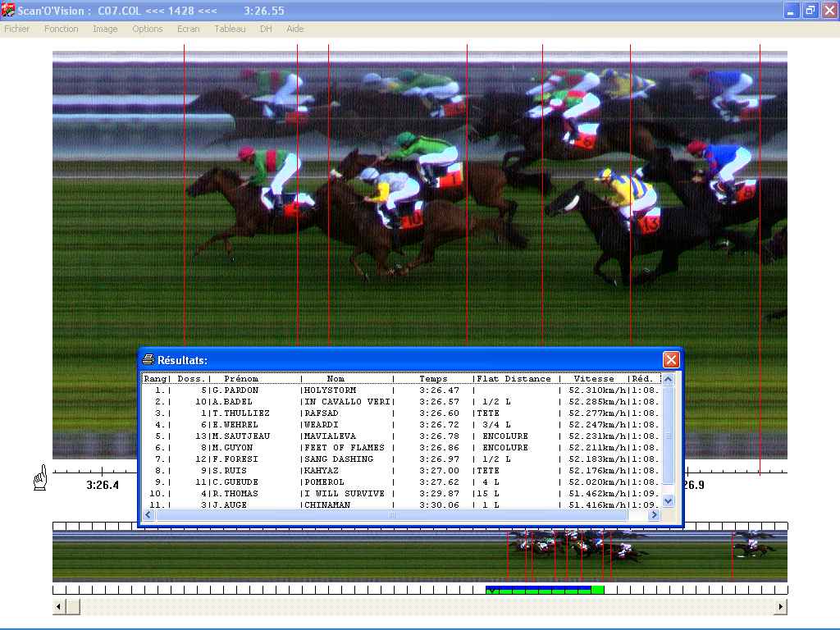Select the WEARDI result row
This screenshot has width=840, height=630.
point(400,425)
